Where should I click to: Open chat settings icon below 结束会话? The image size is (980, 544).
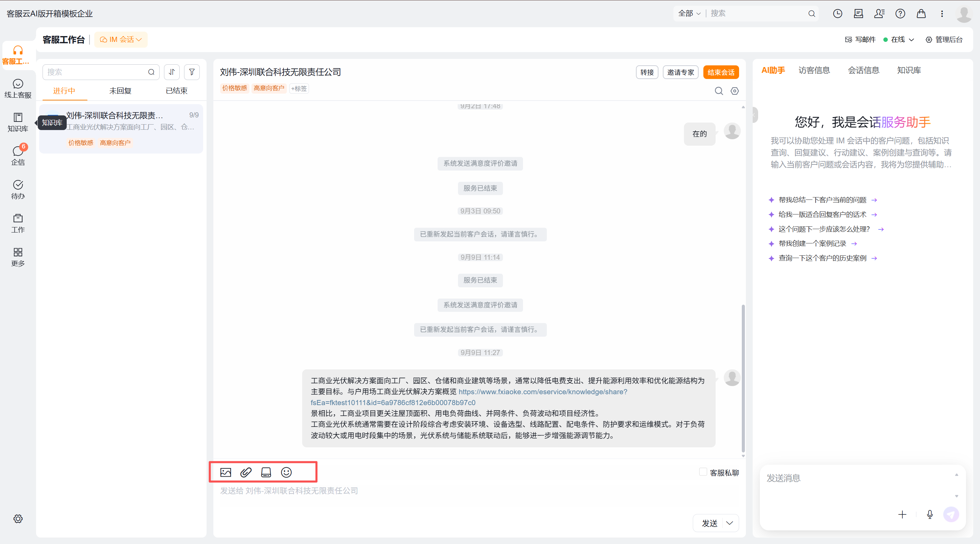point(735,91)
